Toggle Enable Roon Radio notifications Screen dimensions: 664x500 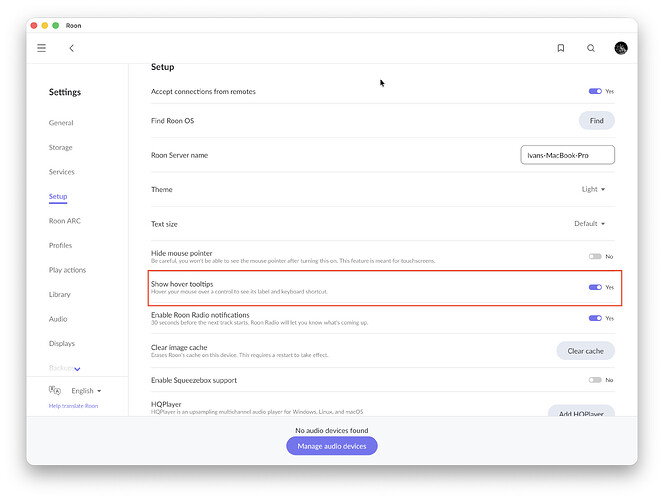(595, 318)
